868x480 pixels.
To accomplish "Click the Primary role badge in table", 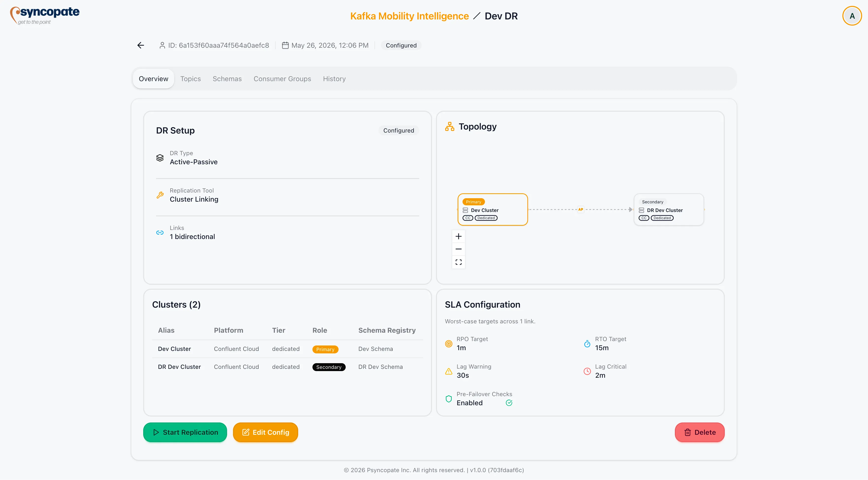I will (x=325, y=349).
